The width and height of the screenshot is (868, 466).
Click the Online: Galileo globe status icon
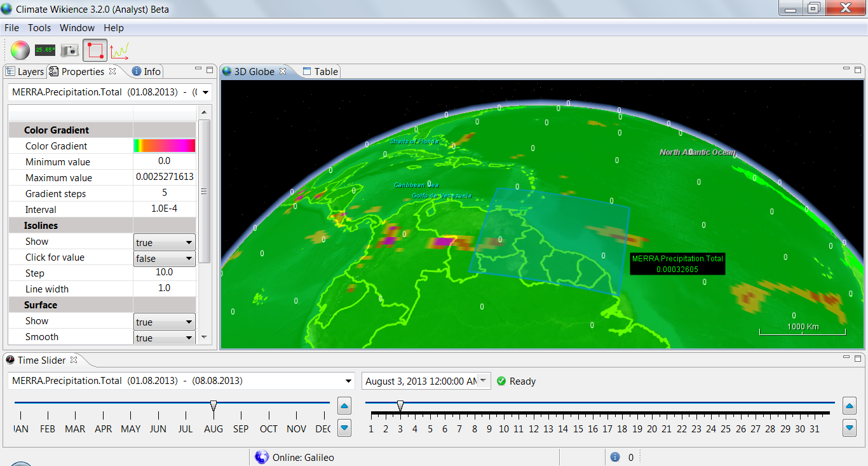(261, 457)
